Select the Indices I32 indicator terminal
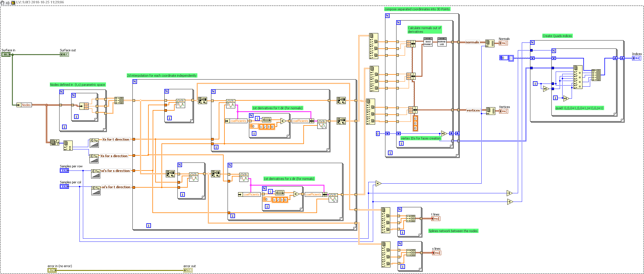The image size is (644, 274). pos(636,58)
